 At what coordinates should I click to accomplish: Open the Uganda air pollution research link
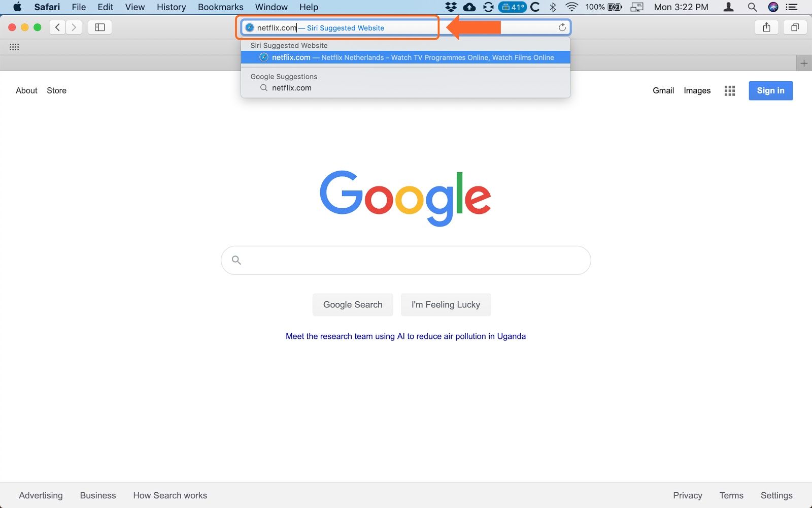pyautogui.click(x=405, y=336)
